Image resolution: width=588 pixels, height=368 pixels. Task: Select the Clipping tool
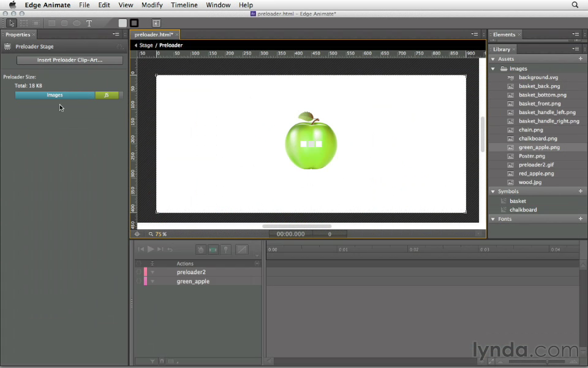[36, 23]
